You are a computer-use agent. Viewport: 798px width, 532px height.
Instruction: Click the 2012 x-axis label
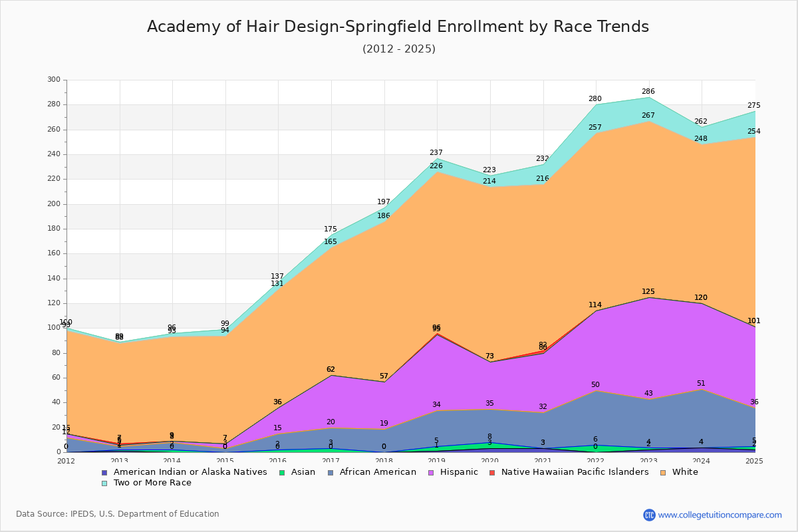pyautogui.click(x=66, y=460)
